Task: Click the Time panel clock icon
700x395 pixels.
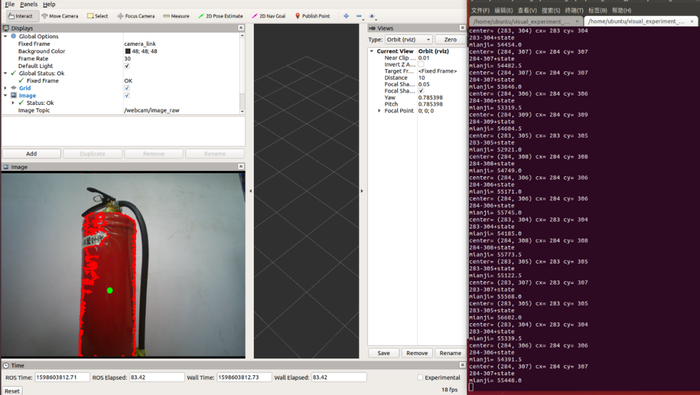Action: coord(6,365)
